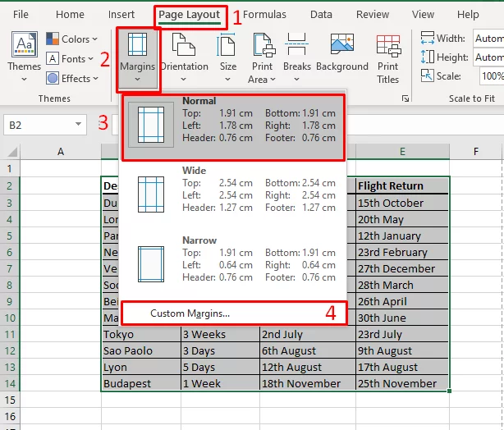Screen dimensions: 504x430
Task: Click the 25th November cell
Action: coord(402,383)
